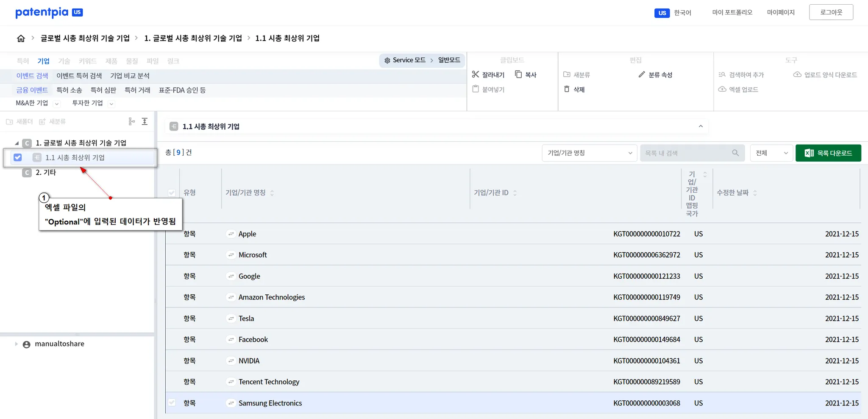Click the swap icon beside Apple
868x419 pixels.
(231, 234)
